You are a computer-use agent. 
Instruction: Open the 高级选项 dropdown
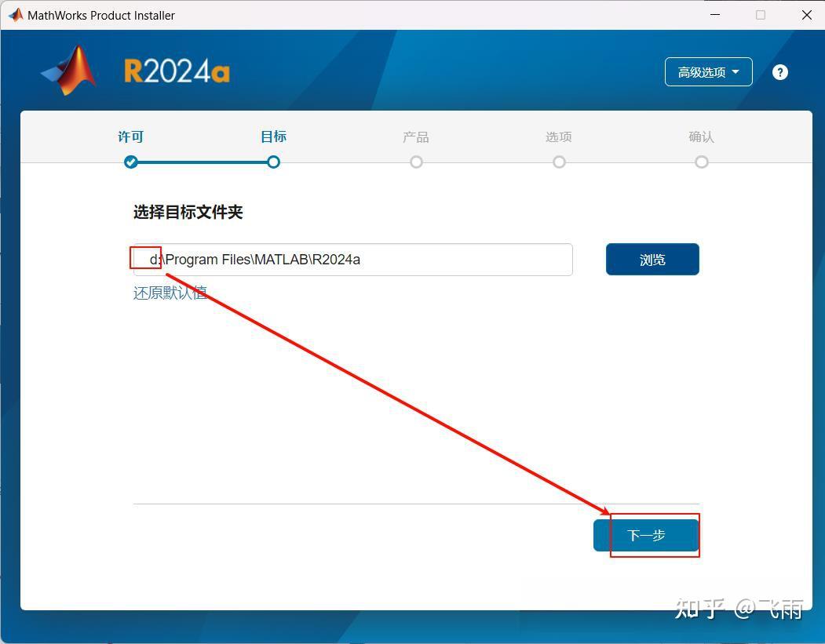click(x=706, y=71)
